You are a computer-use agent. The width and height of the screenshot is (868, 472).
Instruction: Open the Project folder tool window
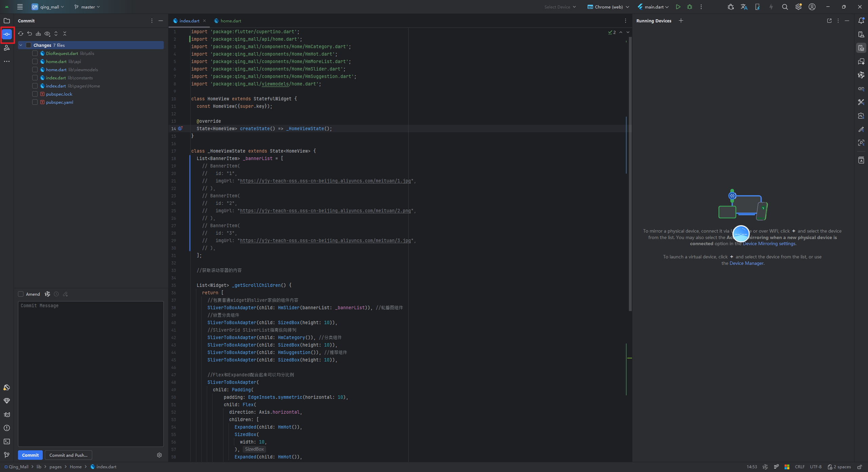[7, 21]
